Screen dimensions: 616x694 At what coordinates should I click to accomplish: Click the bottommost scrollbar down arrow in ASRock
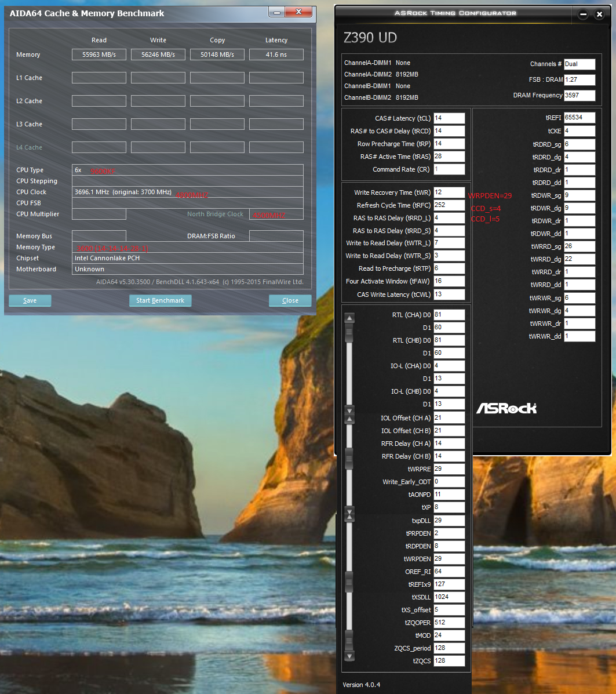point(349,656)
